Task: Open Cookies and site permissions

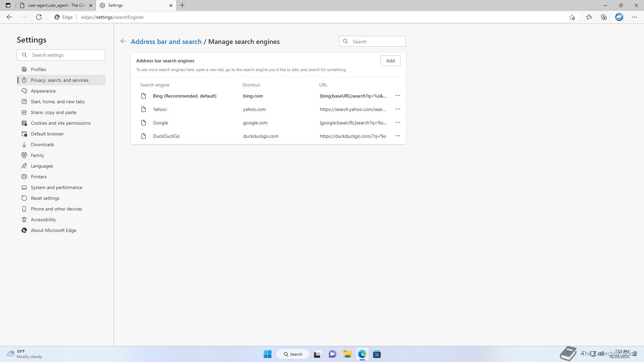Action: pos(61,123)
